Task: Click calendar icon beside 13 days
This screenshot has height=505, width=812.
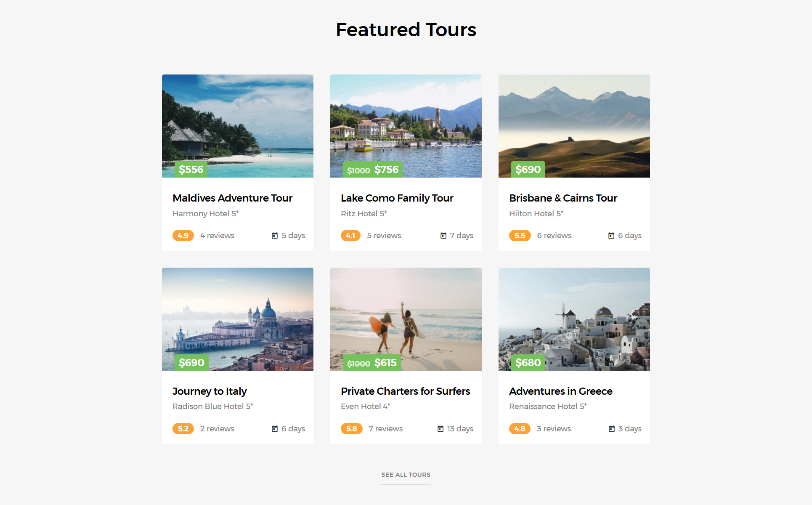Action: click(x=440, y=429)
